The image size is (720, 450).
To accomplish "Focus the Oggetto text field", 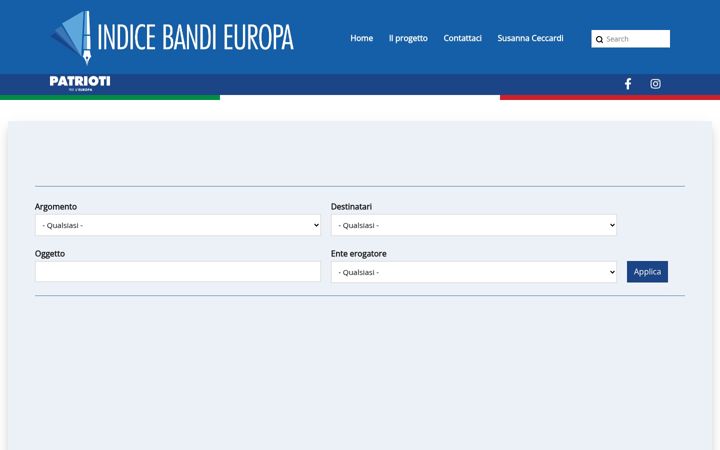I will point(178,272).
